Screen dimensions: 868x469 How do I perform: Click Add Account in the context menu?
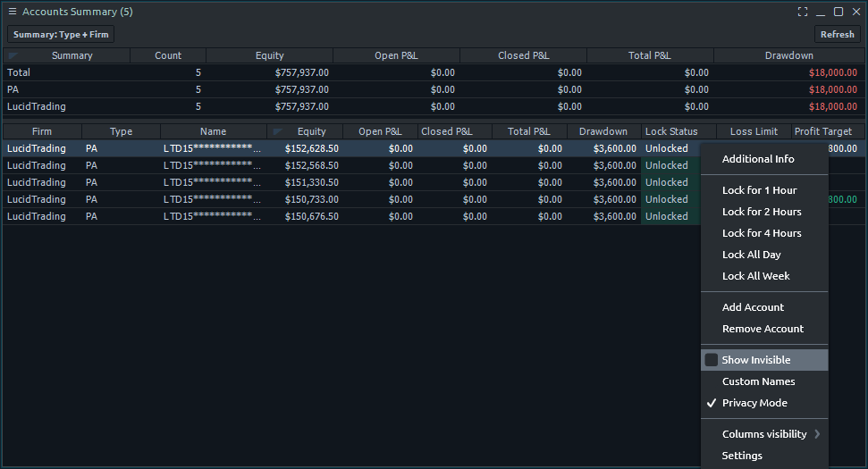(x=764, y=307)
